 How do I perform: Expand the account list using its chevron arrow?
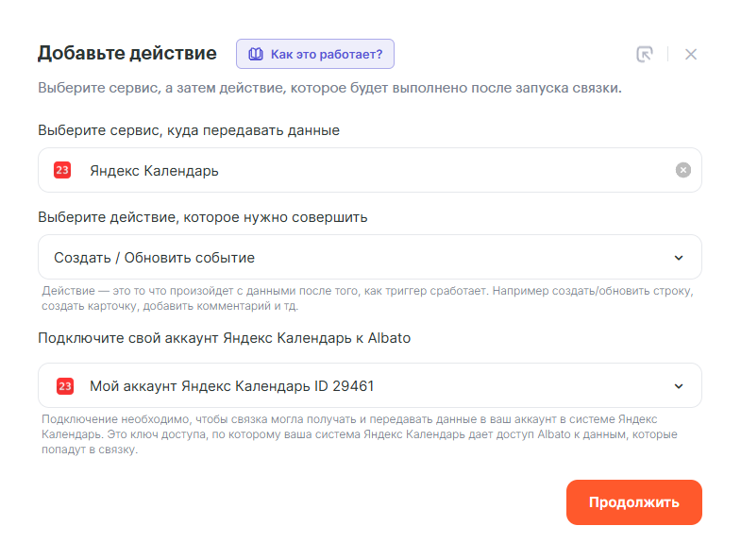(x=678, y=385)
